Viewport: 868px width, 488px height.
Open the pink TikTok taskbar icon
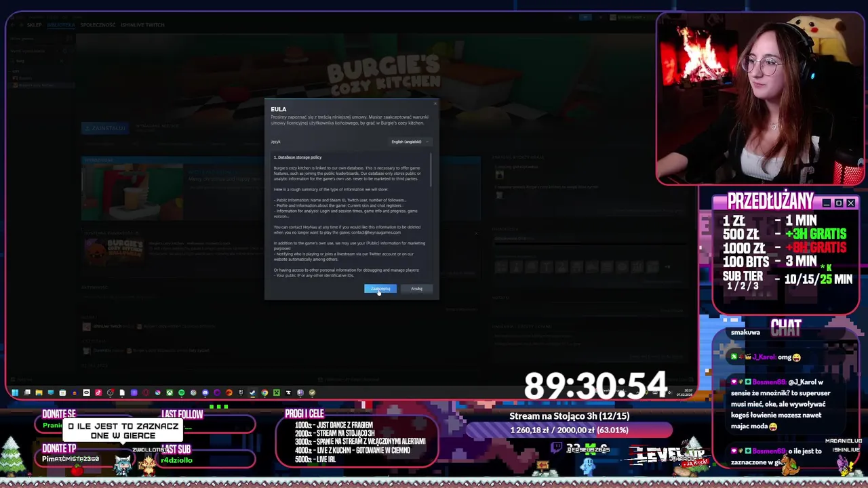click(98, 392)
